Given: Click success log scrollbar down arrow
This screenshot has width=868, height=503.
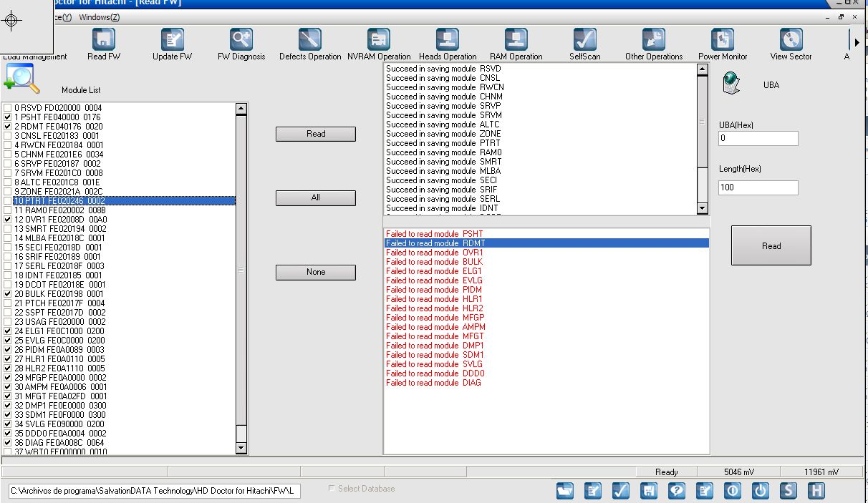Looking at the screenshot, I should point(703,208).
